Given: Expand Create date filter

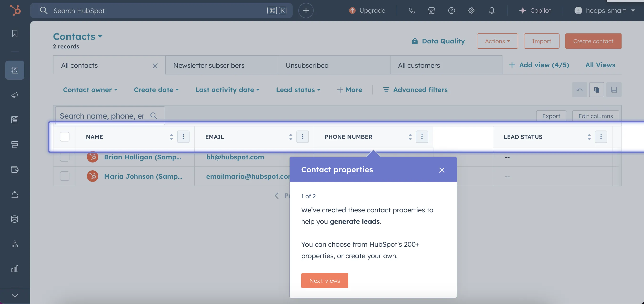Looking at the screenshot, I should pyautogui.click(x=156, y=90).
